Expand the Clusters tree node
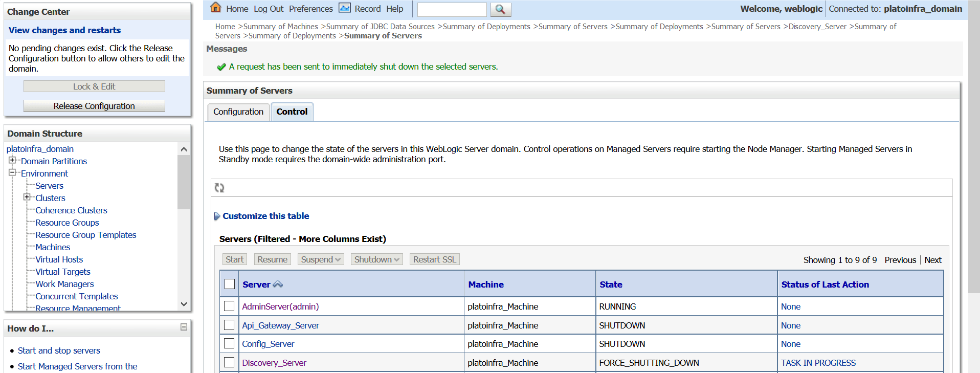The image size is (980, 373). tap(27, 197)
